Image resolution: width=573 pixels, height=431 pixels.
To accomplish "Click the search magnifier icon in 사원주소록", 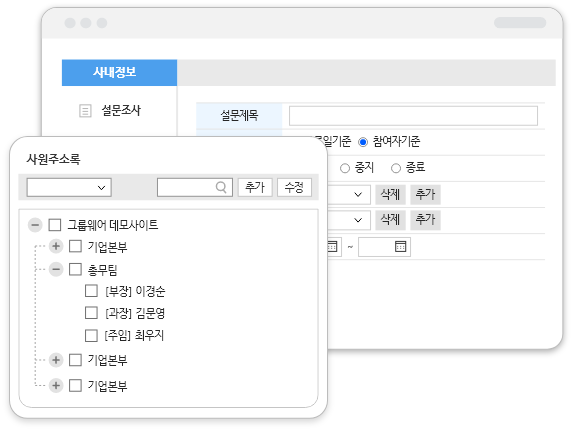I will pos(221,187).
